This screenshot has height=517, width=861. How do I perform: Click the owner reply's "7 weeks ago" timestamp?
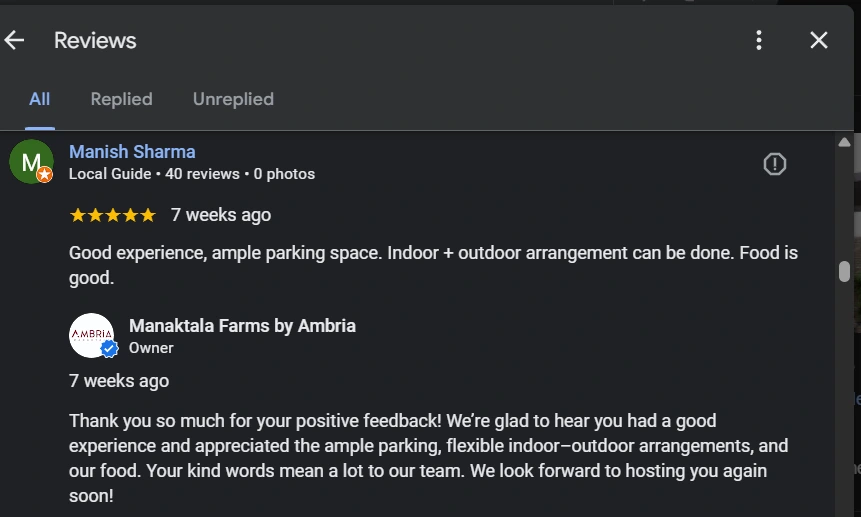[x=119, y=381]
